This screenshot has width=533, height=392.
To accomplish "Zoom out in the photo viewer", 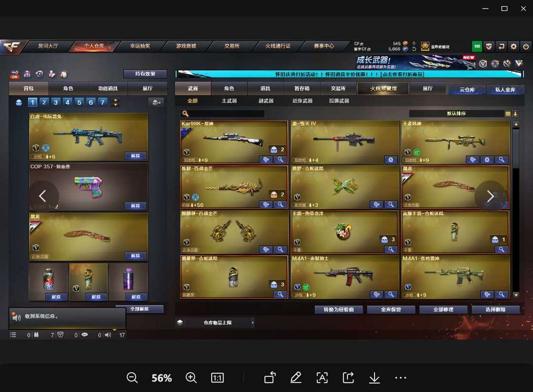I will (132, 378).
